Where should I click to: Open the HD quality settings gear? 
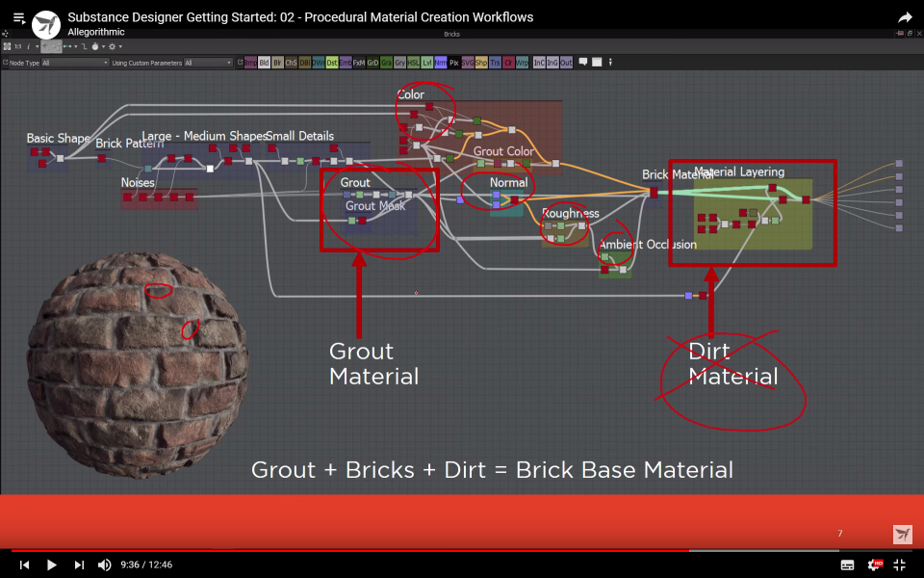coord(875,565)
